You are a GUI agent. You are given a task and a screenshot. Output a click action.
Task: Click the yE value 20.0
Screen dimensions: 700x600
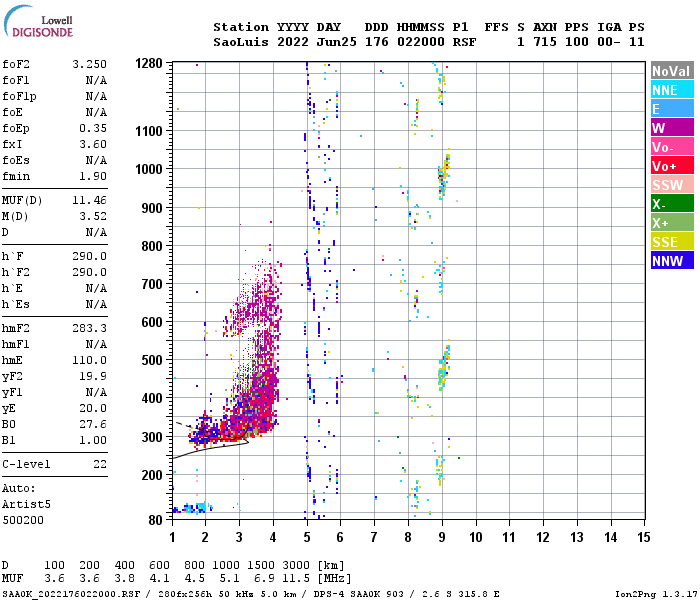93,408
